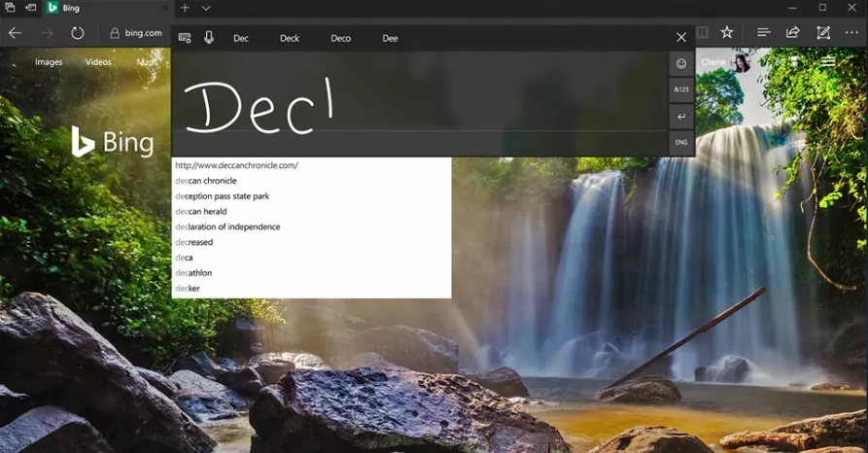Open the emoji smiley key

pos(681,64)
